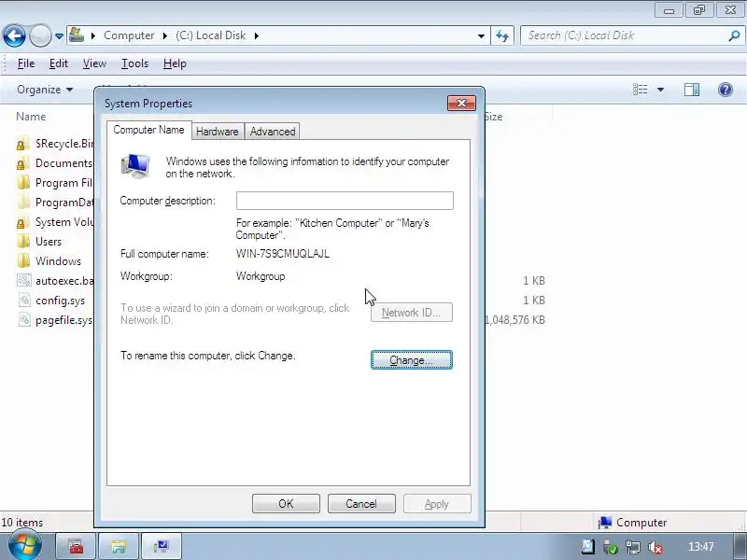Open the Tools menu
Viewport: 747px width, 560px height.
point(134,63)
